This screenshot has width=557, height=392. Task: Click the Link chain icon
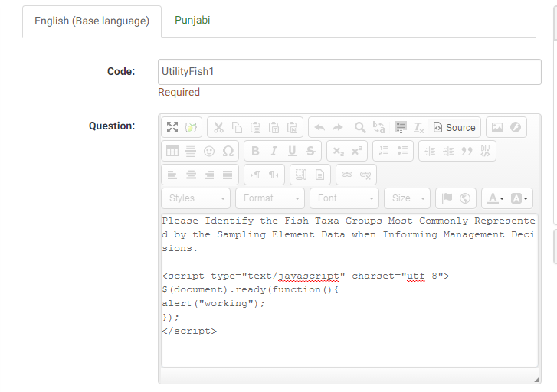click(x=347, y=175)
